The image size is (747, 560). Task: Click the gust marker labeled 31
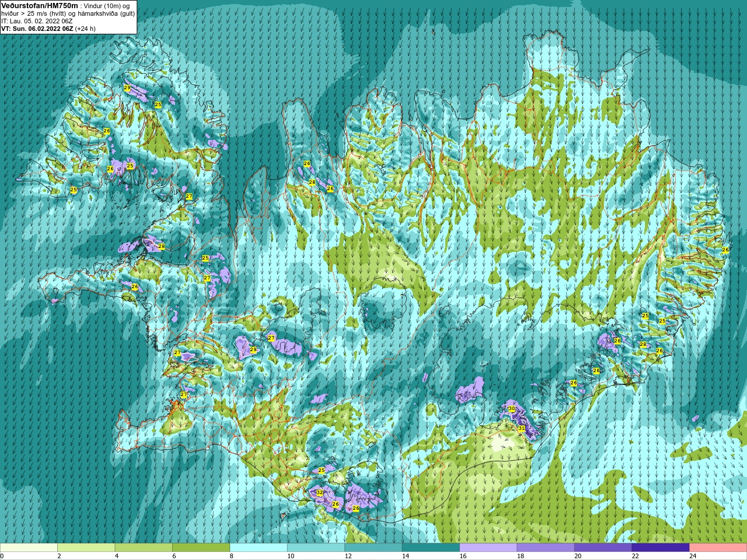tap(522, 428)
